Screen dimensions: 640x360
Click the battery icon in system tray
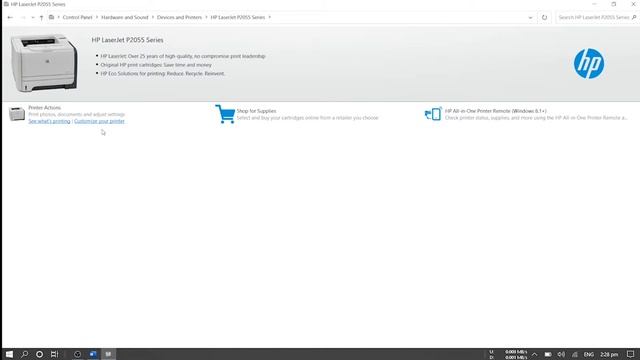pos(548,354)
